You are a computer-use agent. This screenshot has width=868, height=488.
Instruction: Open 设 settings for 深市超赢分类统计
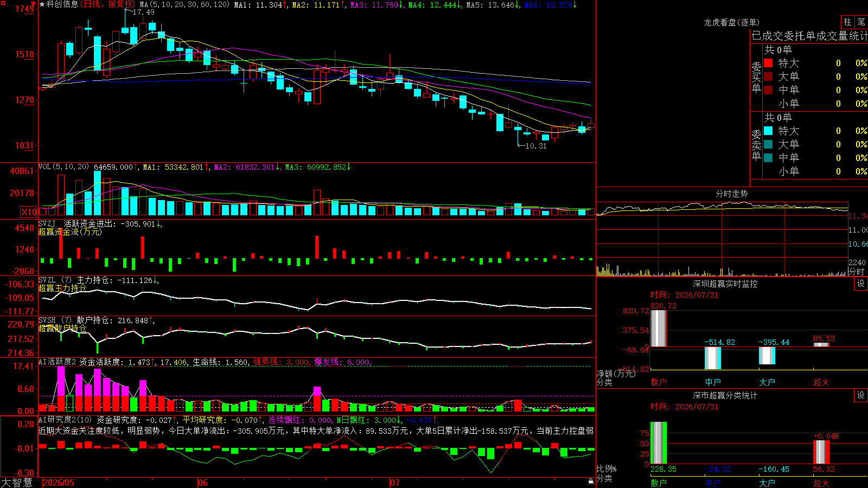(861, 395)
